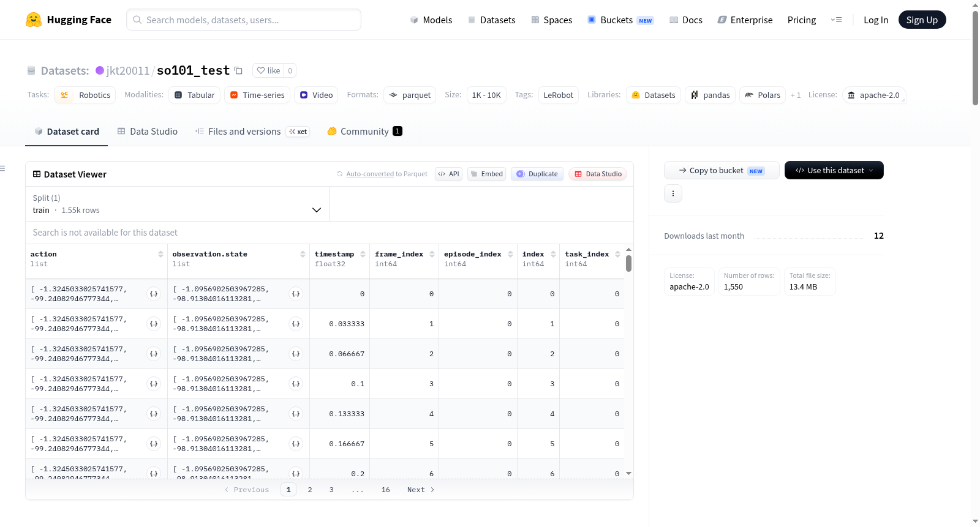Screen dimensions: 980x527
Task: Open the three-dot options menu below Copy to bucket
Action: [x=673, y=193]
